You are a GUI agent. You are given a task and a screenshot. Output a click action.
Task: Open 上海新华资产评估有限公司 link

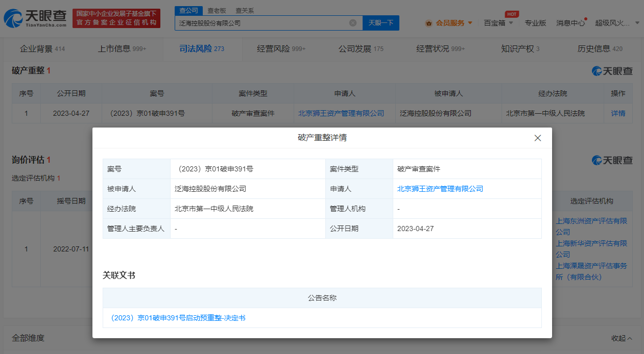point(591,249)
